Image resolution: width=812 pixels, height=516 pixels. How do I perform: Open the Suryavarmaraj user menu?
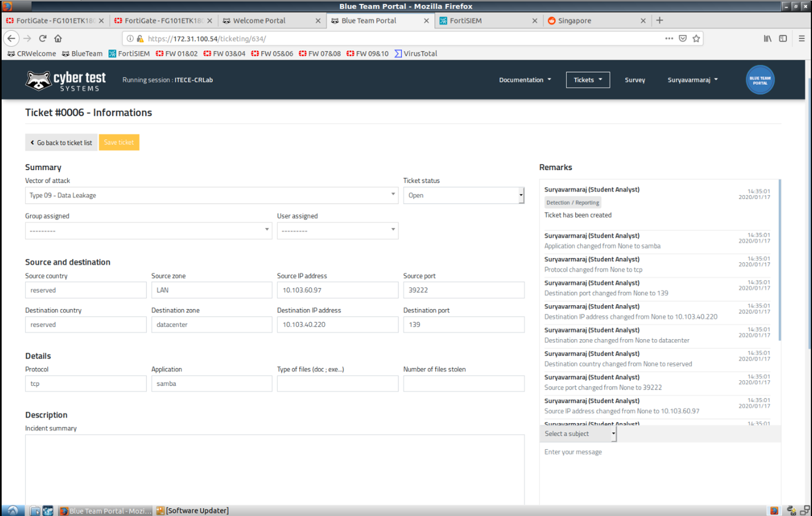(x=693, y=80)
